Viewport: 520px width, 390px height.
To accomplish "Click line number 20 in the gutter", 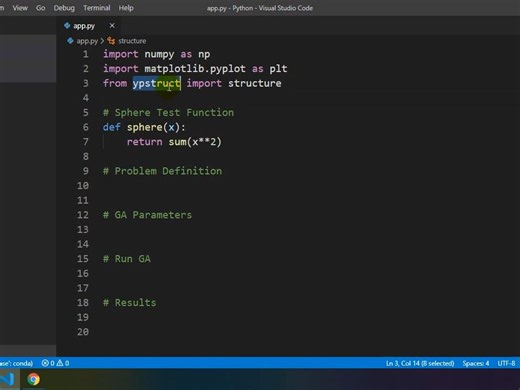I will (x=83, y=332).
